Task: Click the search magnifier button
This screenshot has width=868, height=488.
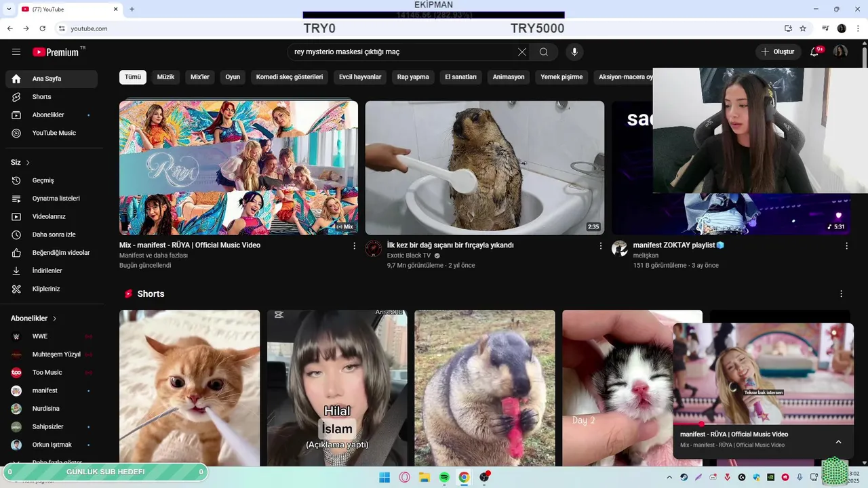Action: [x=544, y=52]
